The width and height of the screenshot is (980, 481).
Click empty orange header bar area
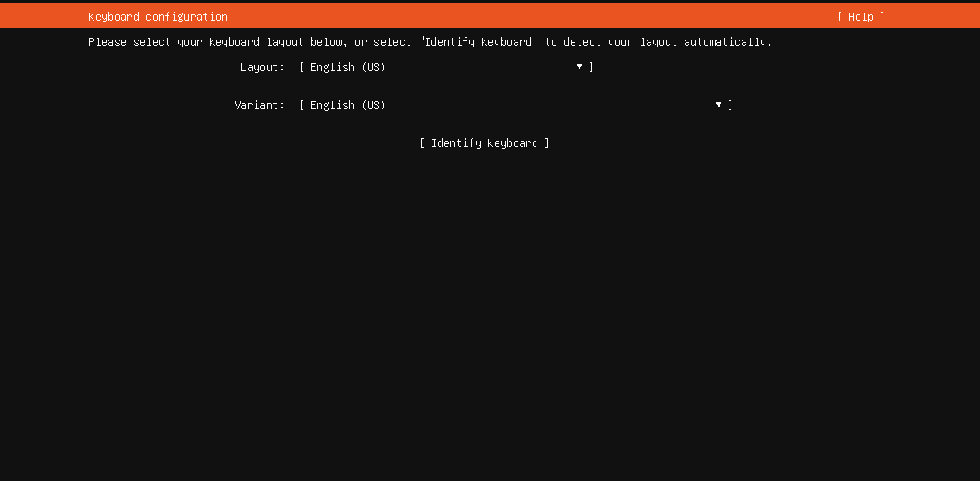tap(530, 17)
